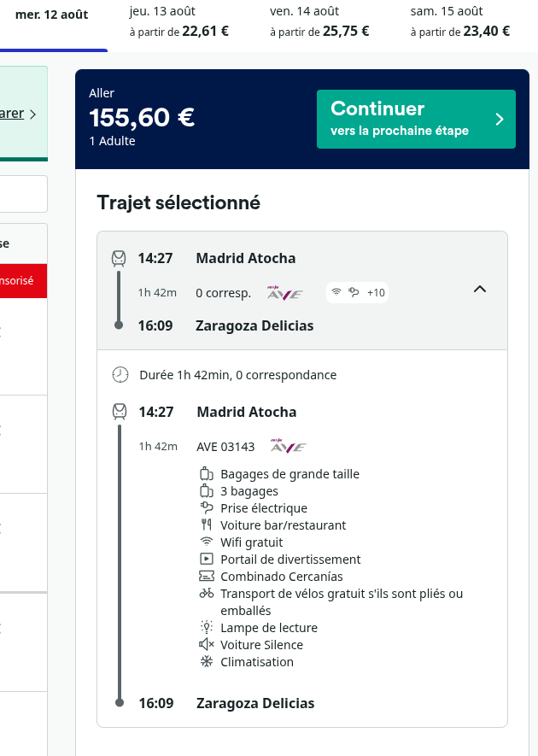
Task: Select the ven. 14 août date tab
Action: [319, 22]
